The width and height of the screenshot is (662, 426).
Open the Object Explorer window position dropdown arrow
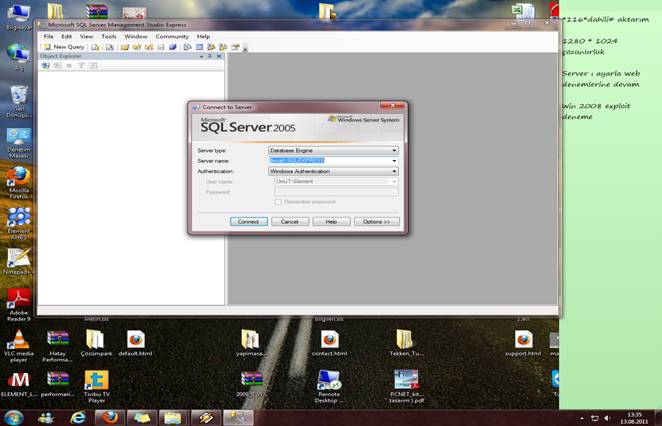click(x=201, y=56)
